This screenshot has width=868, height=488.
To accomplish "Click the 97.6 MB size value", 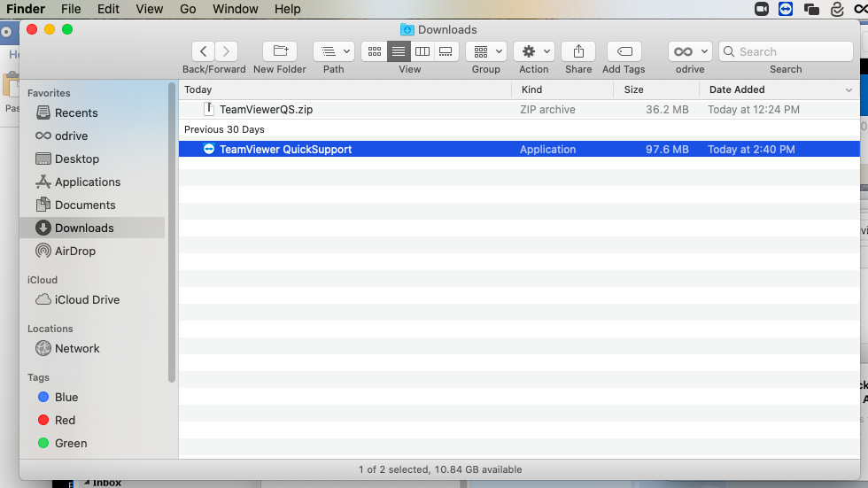I will [x=667, y=150].
